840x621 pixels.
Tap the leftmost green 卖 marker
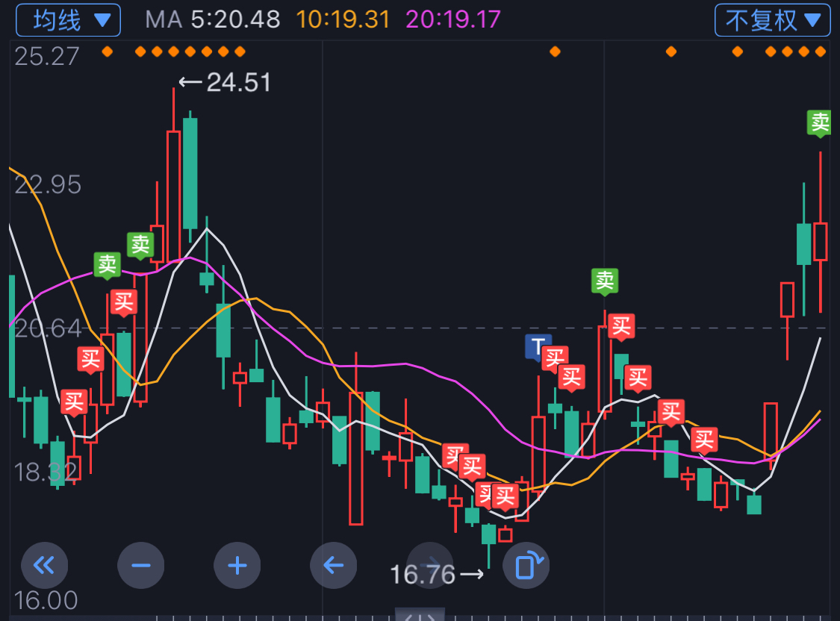(107, 265)
